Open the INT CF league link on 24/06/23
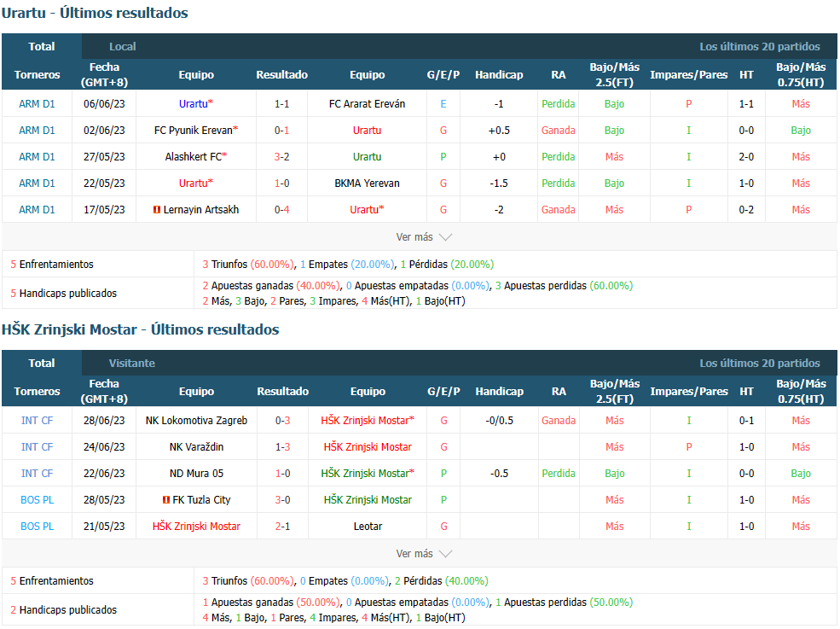 coord(37,446)
